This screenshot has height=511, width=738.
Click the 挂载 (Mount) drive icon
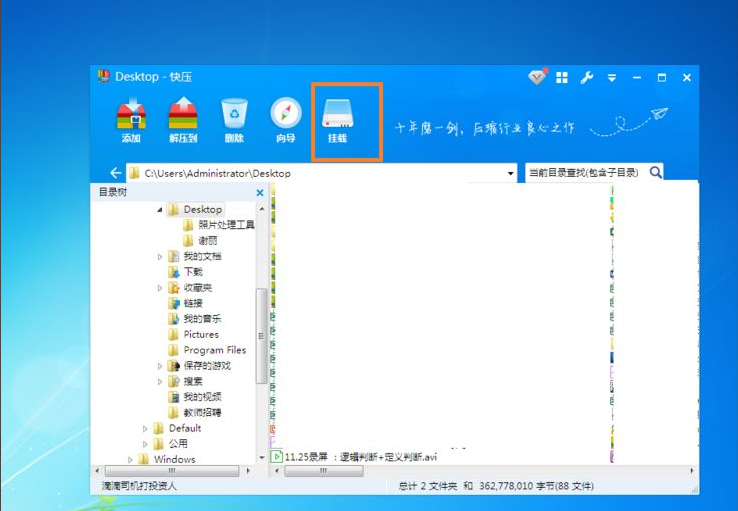337,115
